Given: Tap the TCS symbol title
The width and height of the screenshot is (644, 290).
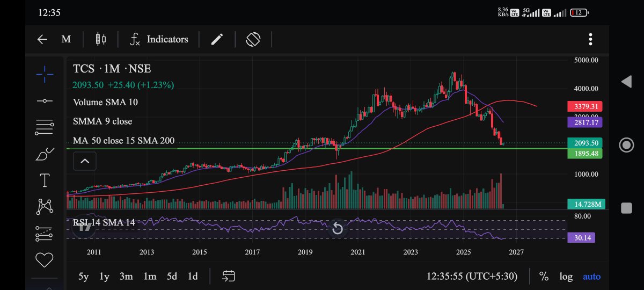Looking at the screenshot, I should (x=112, y=69).
